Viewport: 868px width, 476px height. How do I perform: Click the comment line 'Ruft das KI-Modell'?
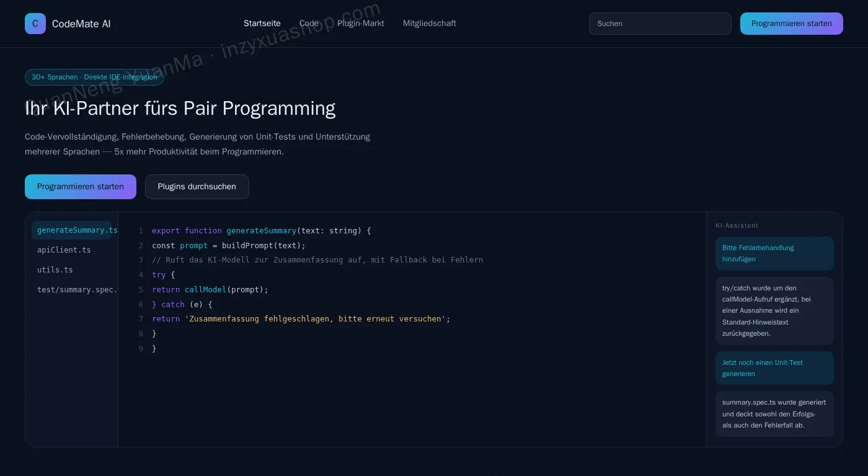point(317,260)
